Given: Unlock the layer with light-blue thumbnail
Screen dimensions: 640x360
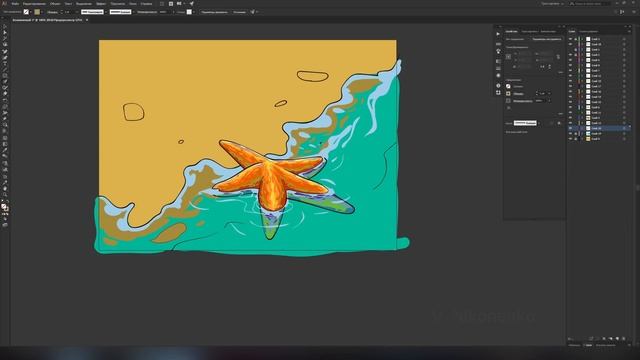Looking at the screenshot, I should tap(576, 134).
